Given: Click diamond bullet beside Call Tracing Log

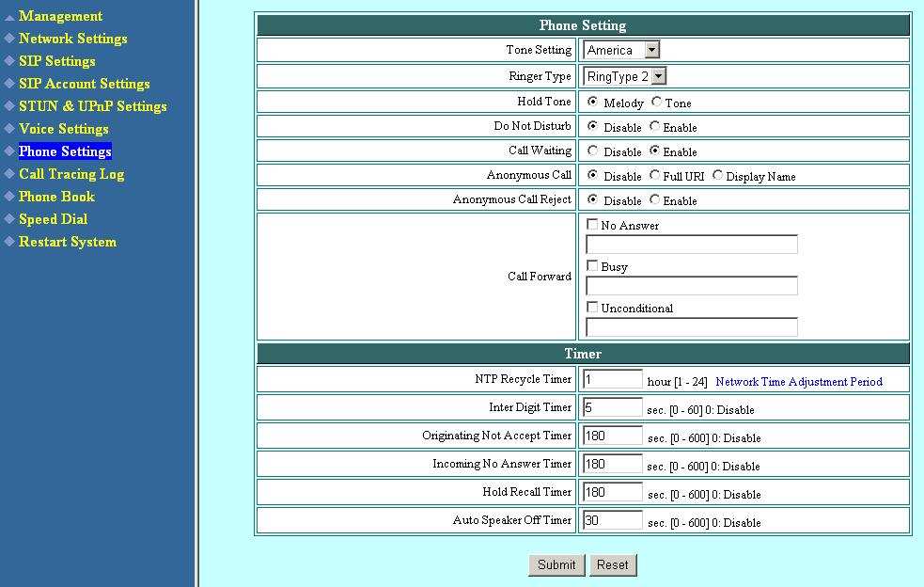Looking at the screenshot, I should 9,173.
